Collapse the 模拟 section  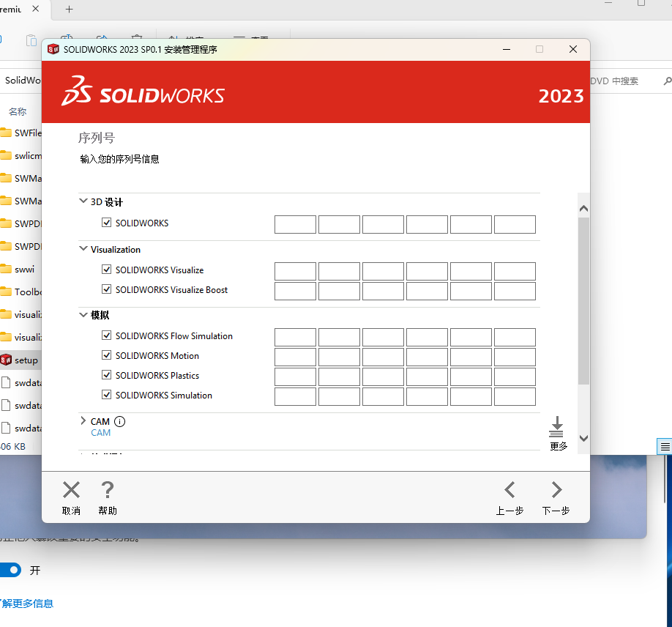coord(83,315)
